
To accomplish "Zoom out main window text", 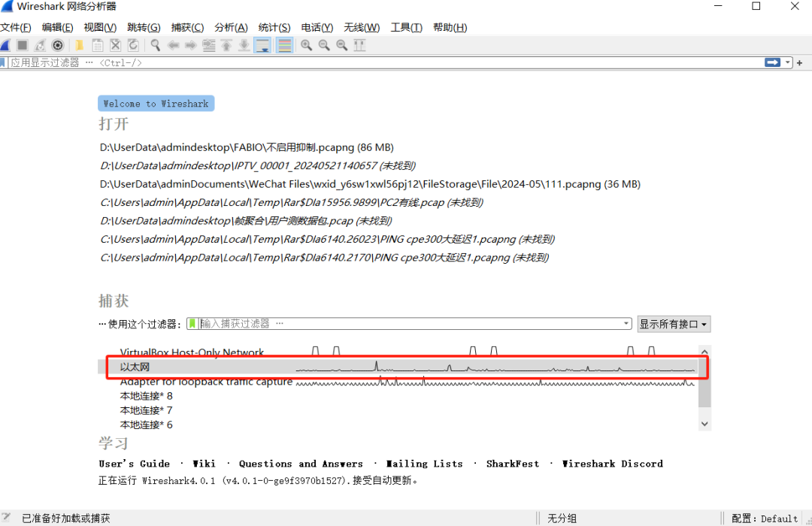I will pos(324,46).
